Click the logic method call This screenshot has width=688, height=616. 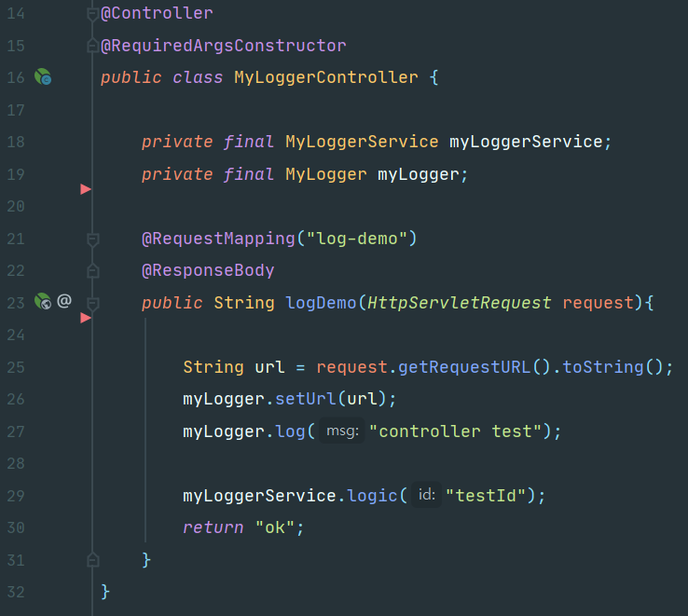tap(372, 496)
